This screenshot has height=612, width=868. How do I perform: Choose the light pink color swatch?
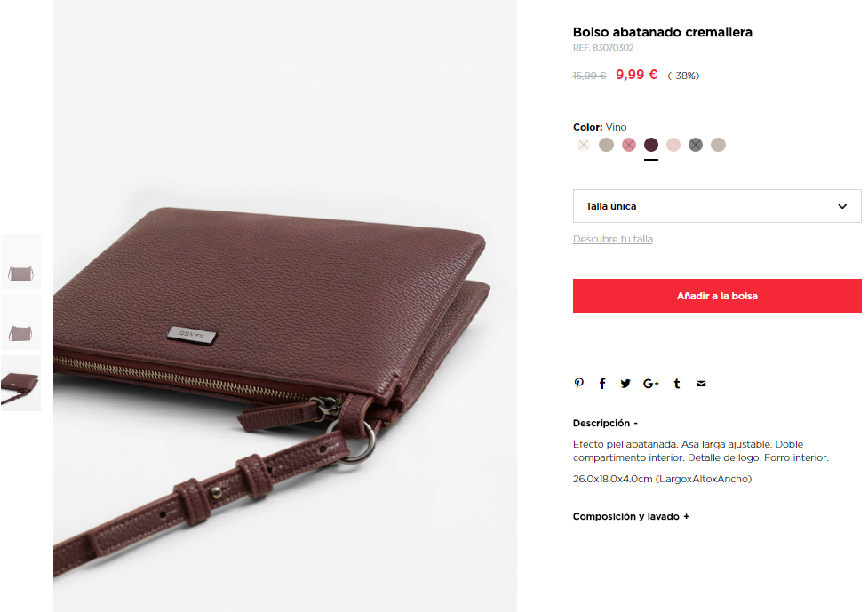(673, 145)
